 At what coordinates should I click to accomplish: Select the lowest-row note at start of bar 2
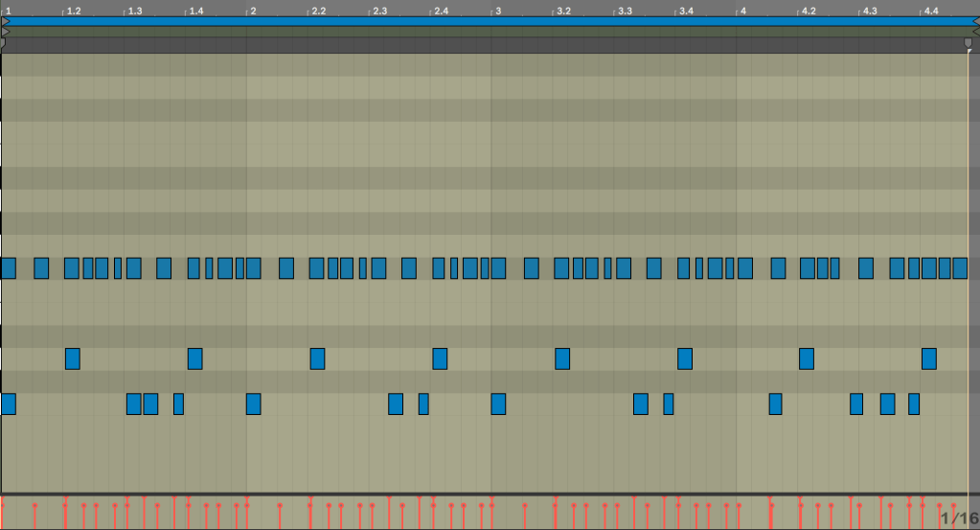[253, 403]
